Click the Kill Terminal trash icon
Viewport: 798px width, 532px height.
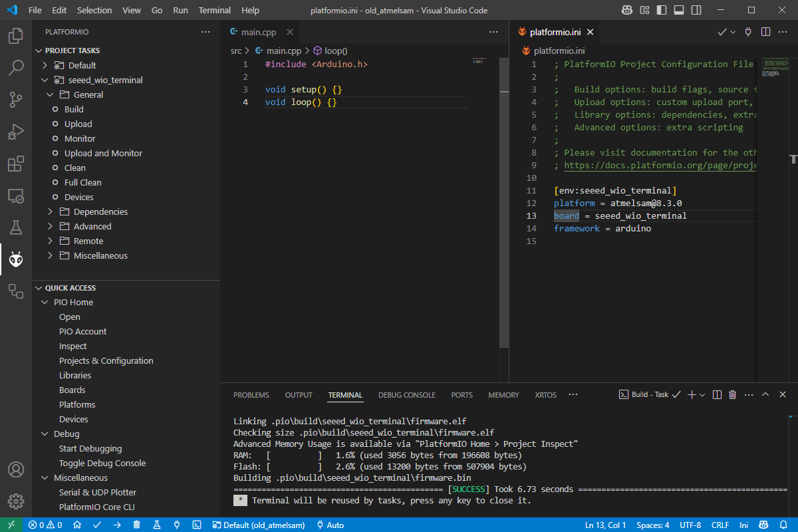(733, 394)
